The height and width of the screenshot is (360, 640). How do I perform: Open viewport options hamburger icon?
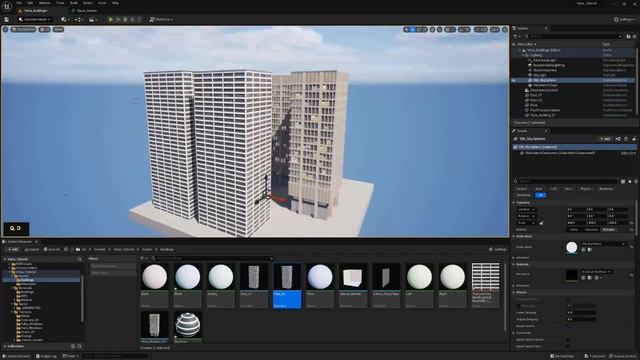click(5, 29)
